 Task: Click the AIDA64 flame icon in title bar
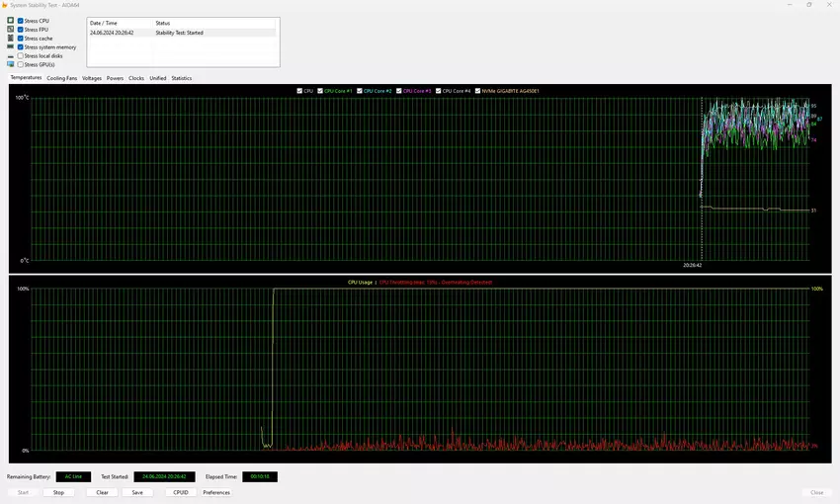click(5, 4)
